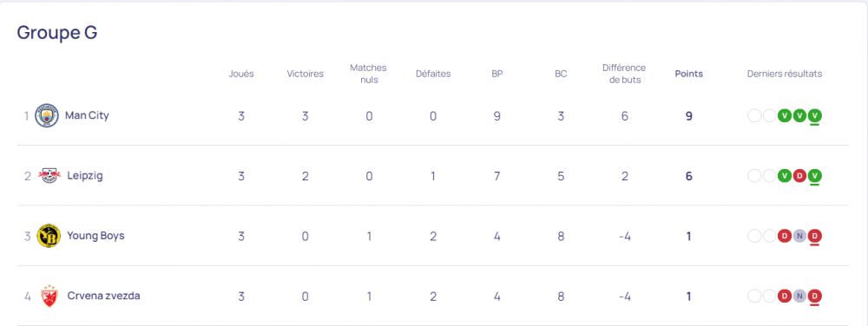The width and height of the screenshot is (868, 326).
Task: Click the Différence de buts column header
Action: tap(624, 74)
